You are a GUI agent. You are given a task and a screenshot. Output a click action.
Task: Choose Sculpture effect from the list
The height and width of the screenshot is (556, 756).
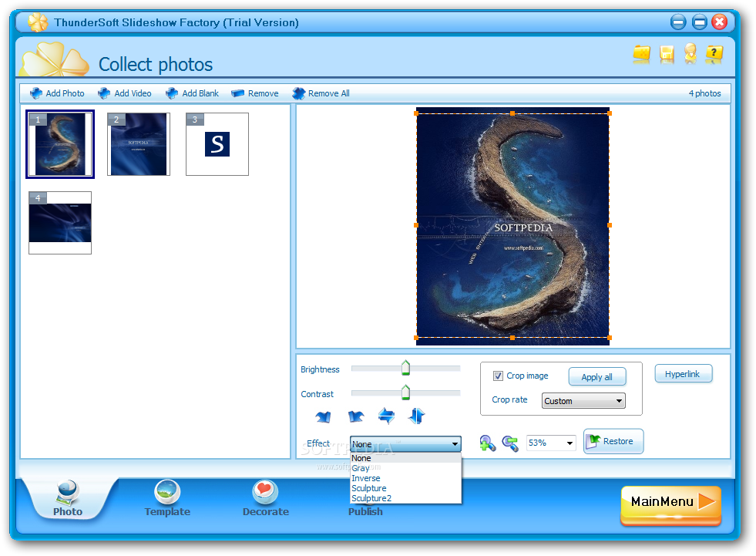[x=405, y=488]
